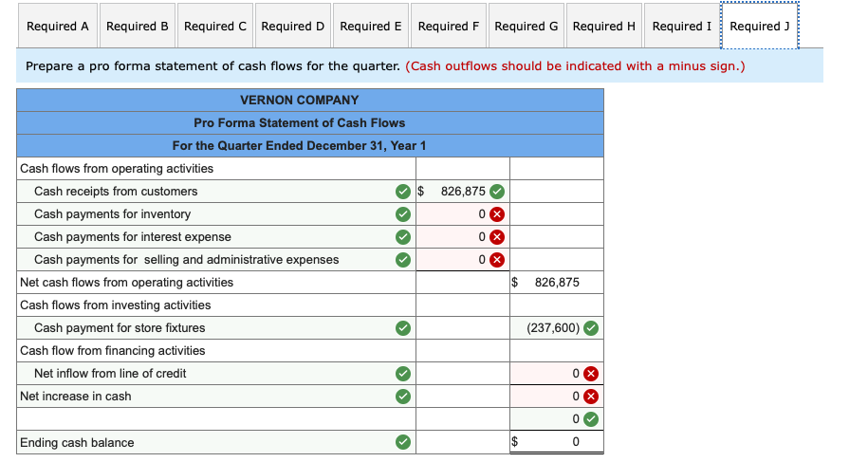Go to the Required F tab

pos(449,26)
